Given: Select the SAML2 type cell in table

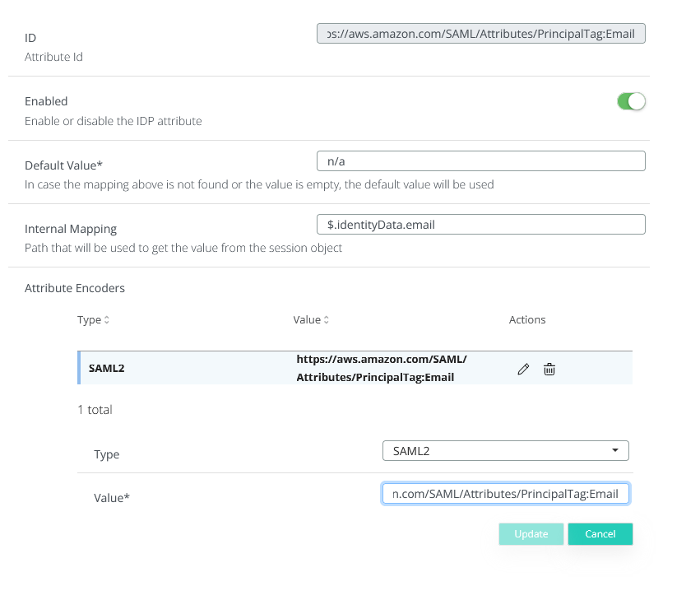Looking at the screenshot, I should (107, 369).
